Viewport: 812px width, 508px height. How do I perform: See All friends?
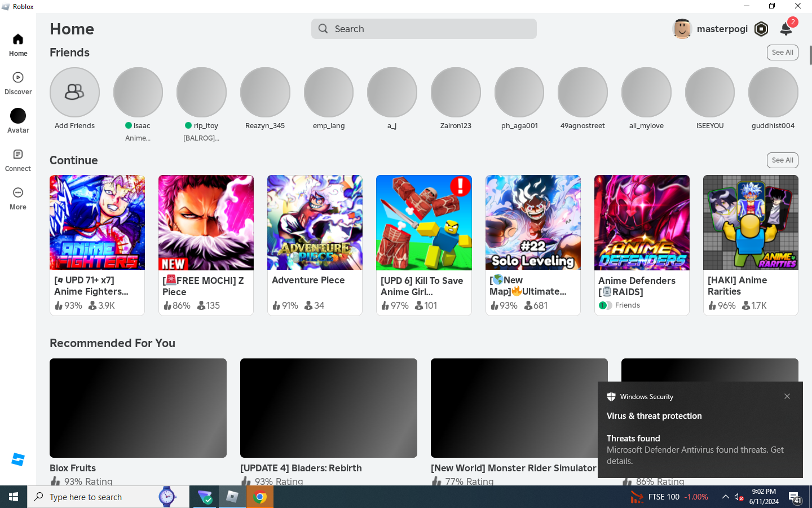pyautogui.click(x=783, y=52)
